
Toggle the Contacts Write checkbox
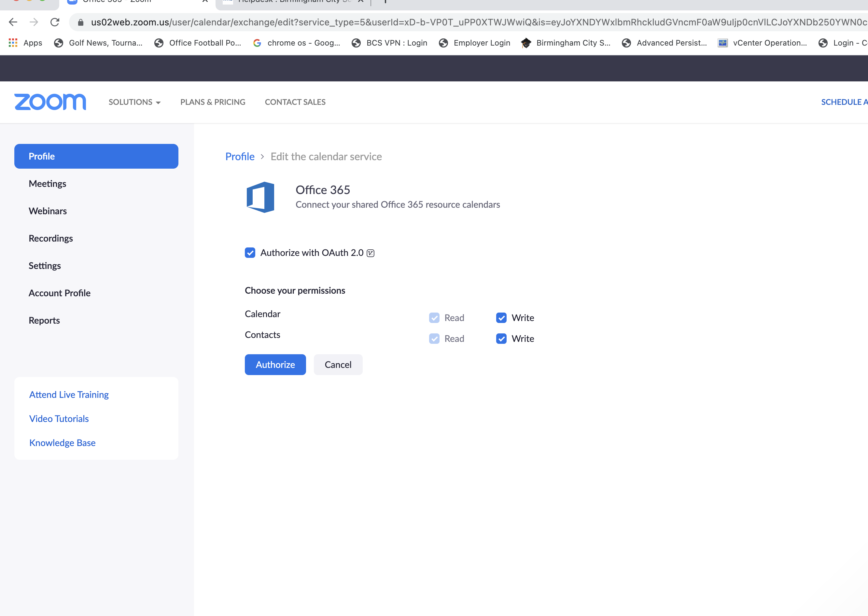501,338
